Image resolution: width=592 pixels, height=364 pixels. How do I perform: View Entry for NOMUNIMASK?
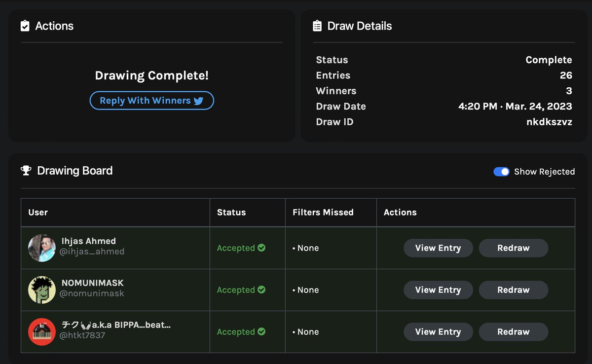[438, 290]
